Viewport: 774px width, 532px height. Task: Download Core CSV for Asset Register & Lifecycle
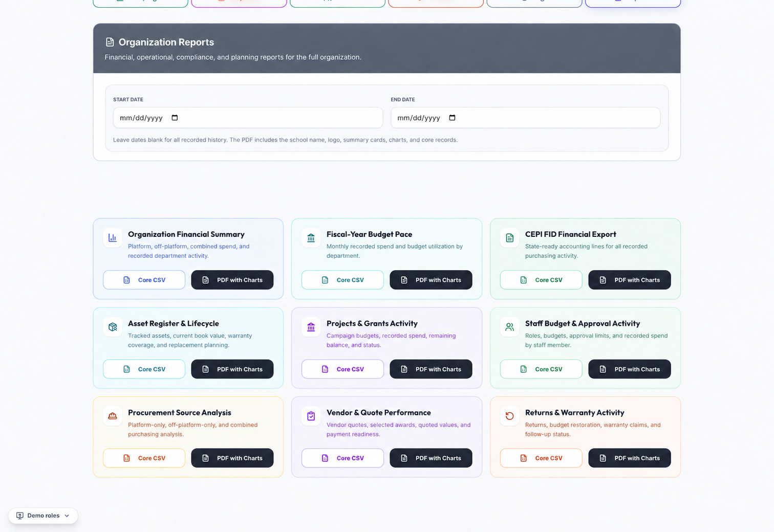pyautogui.click(x=144, y=369)
